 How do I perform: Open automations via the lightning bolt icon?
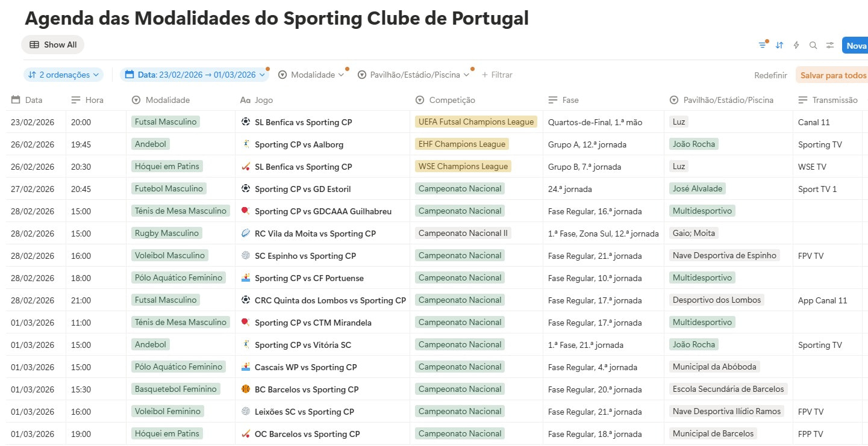(x=796, y=45)
